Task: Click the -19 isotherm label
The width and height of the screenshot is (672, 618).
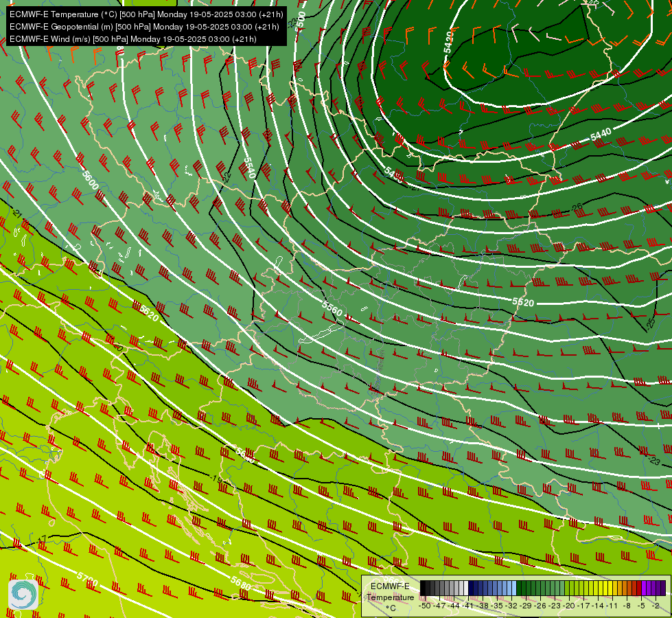Action: pos(217,479)
